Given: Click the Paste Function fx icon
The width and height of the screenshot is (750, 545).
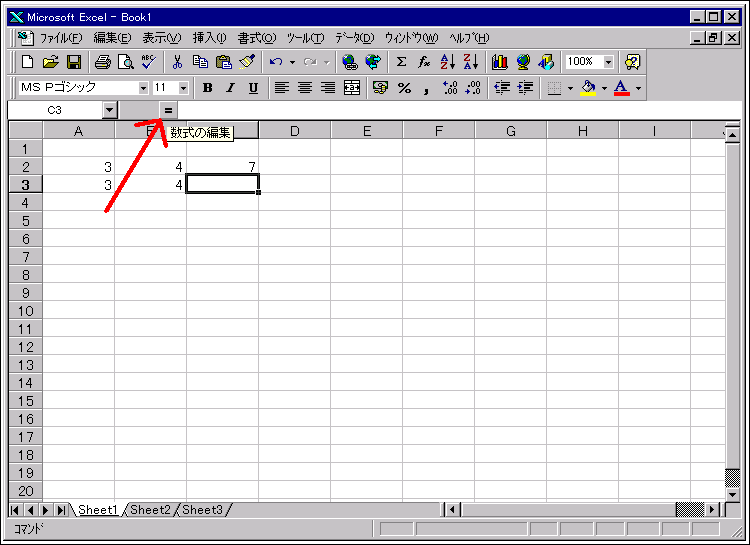Looking at the screenshot, I should coord(424,62).
